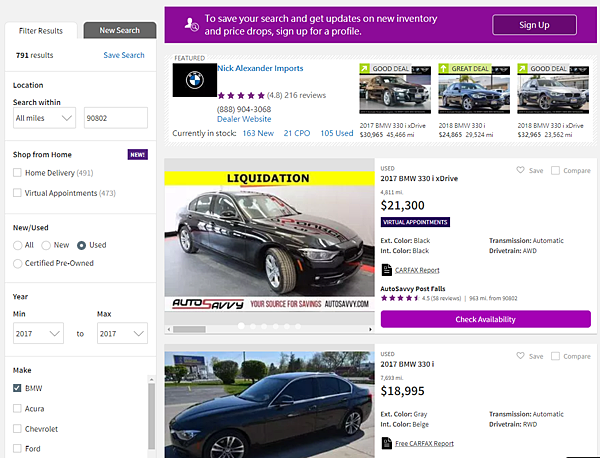Tick Compare for 2017 BMW 330 i
Screen dimensions: 600x458
click(x=555, y=356)
